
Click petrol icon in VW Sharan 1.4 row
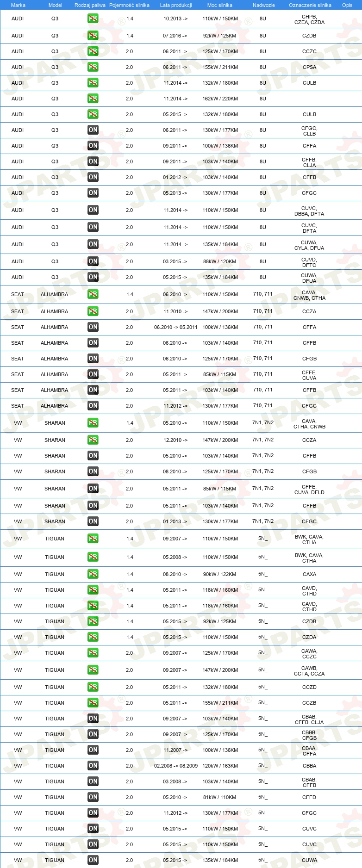coord(93,423)
